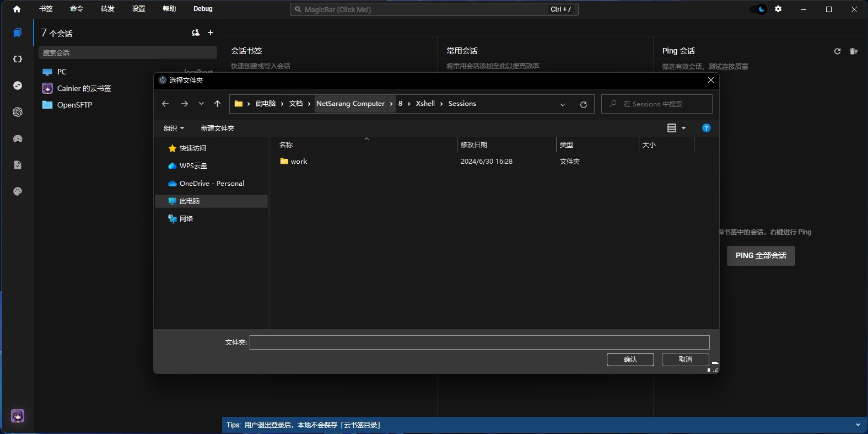
Task: Go forward in the folder dialog
Action: (x=185, y=104)
